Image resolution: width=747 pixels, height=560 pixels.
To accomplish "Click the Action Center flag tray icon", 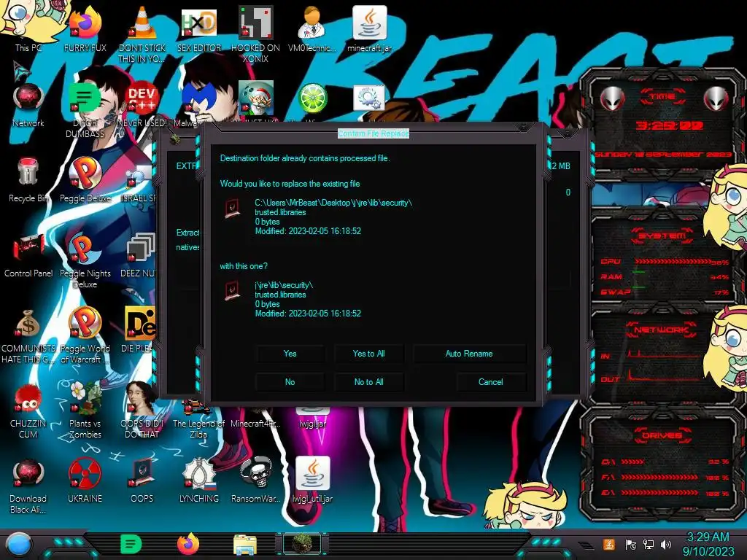I will point(631,544).
